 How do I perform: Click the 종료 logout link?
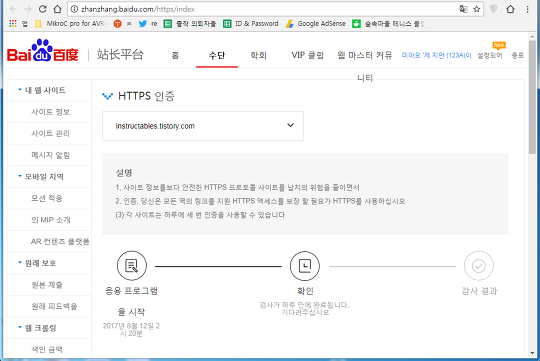coord(518,55)
